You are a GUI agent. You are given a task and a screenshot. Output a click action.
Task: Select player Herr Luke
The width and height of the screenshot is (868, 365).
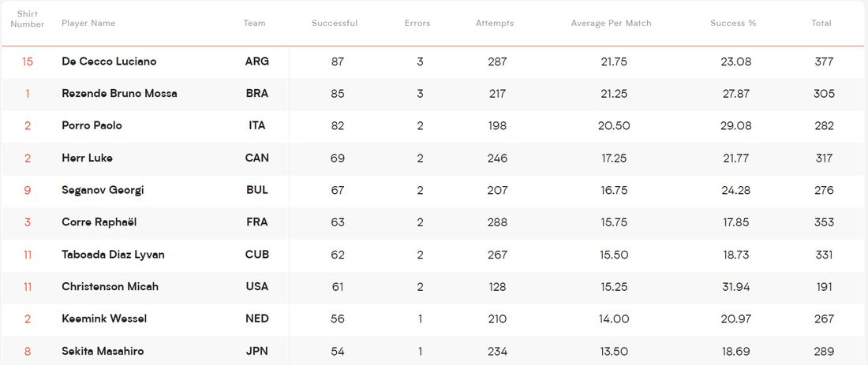pos(87,158)
